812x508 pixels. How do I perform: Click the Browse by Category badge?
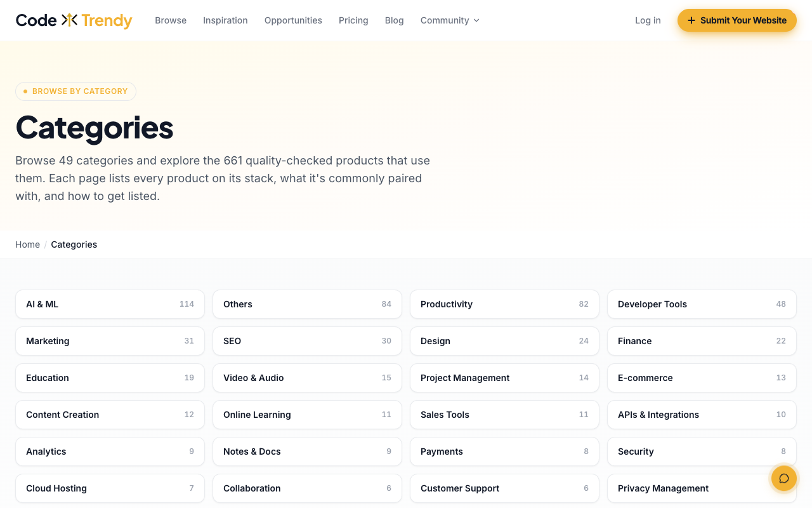point(75,91)
